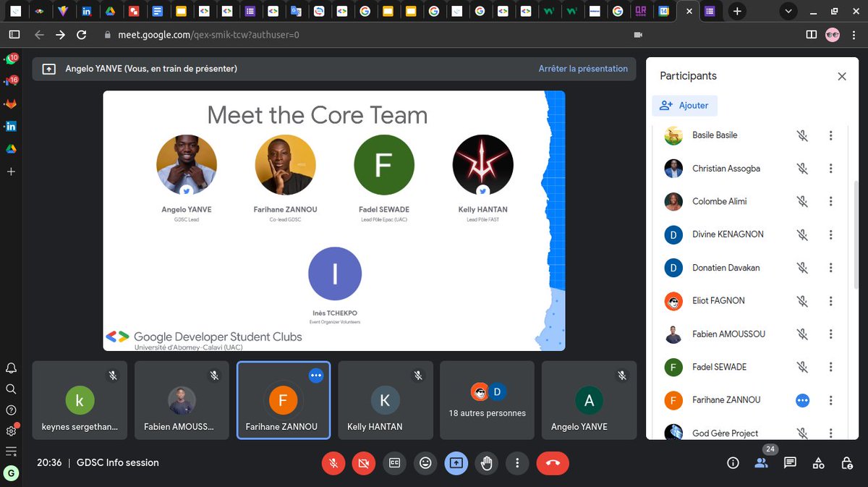Open more options for Farihane ZANNOU
Viewport: 868px width, 487px height.
[x=831, y=400]
